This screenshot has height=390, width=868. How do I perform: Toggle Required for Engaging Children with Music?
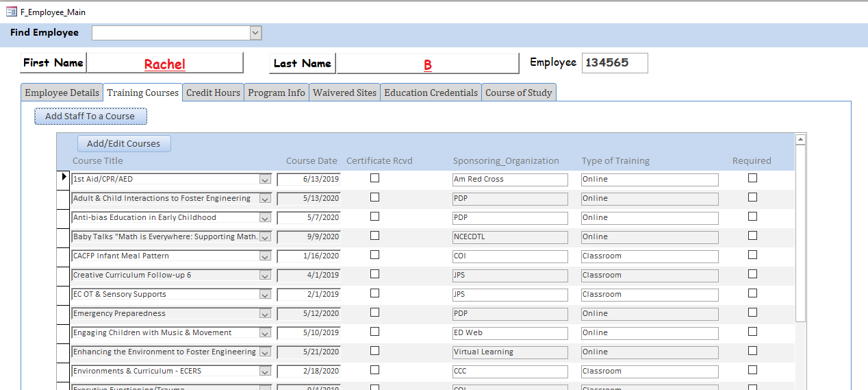click(752, 331)
